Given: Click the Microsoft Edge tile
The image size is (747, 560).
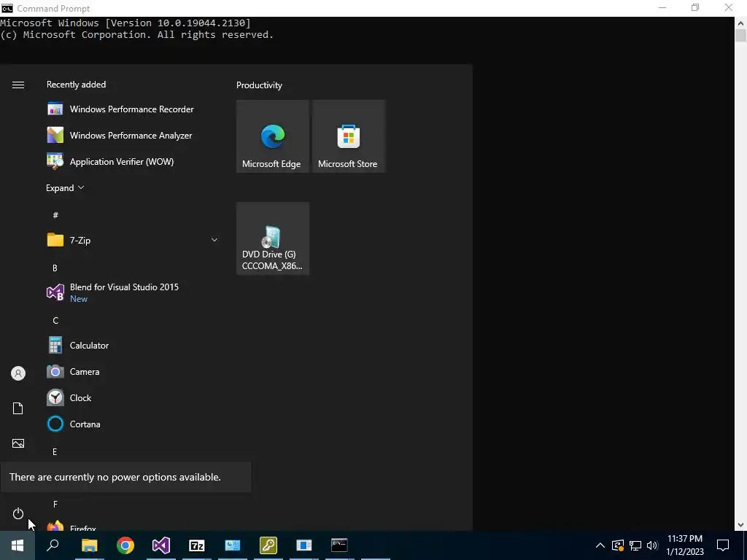Looking at the screenshot, I should coord(273,136).
